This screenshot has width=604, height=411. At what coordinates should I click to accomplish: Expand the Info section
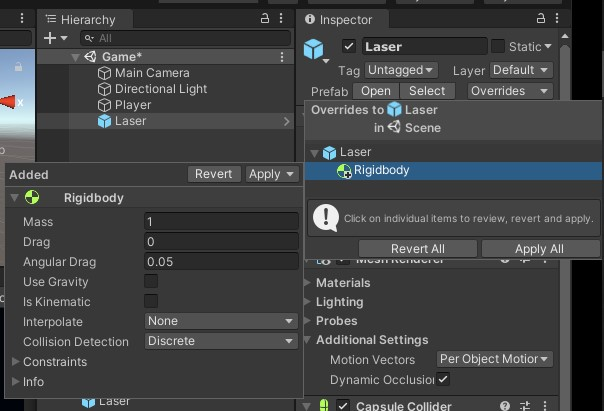coord(16,381)
